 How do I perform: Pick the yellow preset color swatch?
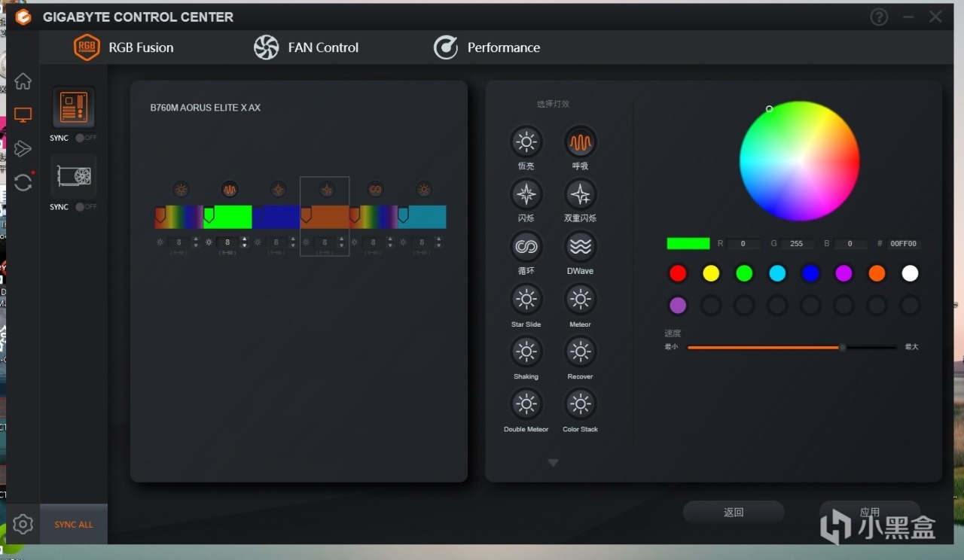(x=711, y=273)
